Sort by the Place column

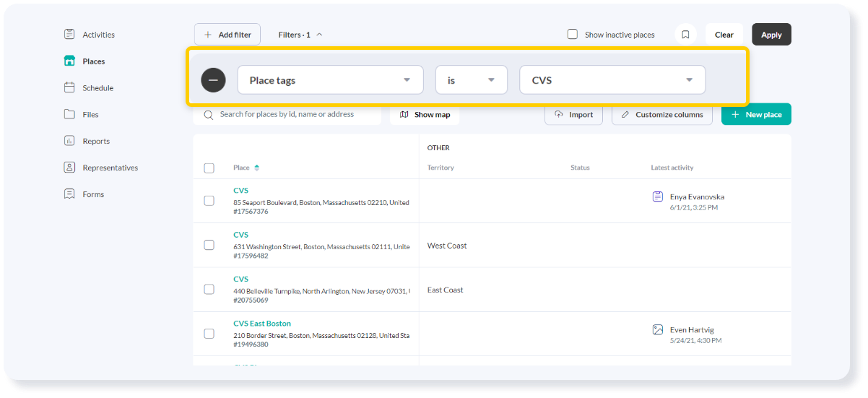coord(246,168)
